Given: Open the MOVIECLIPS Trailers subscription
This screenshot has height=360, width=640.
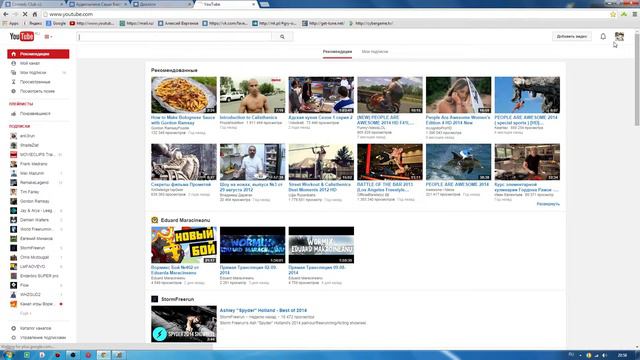Looking at the screenshot, I should [x=38, y=155].
